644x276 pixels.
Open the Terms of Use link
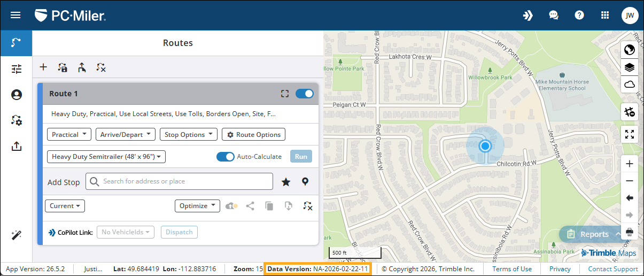512,269
